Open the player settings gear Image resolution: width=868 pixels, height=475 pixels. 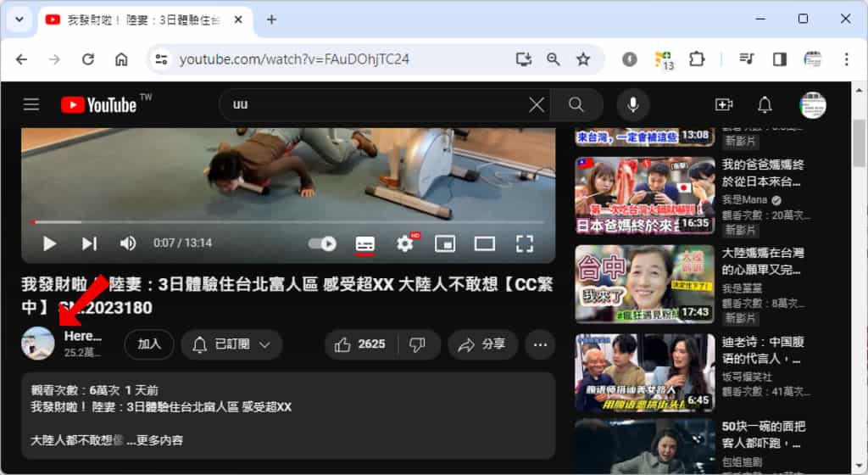(x=406, y=243)
